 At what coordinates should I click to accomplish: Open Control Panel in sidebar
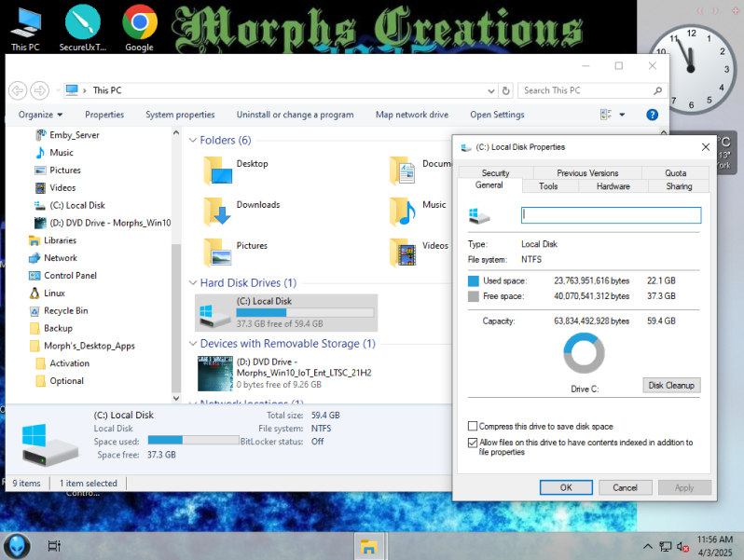[62, 276]
